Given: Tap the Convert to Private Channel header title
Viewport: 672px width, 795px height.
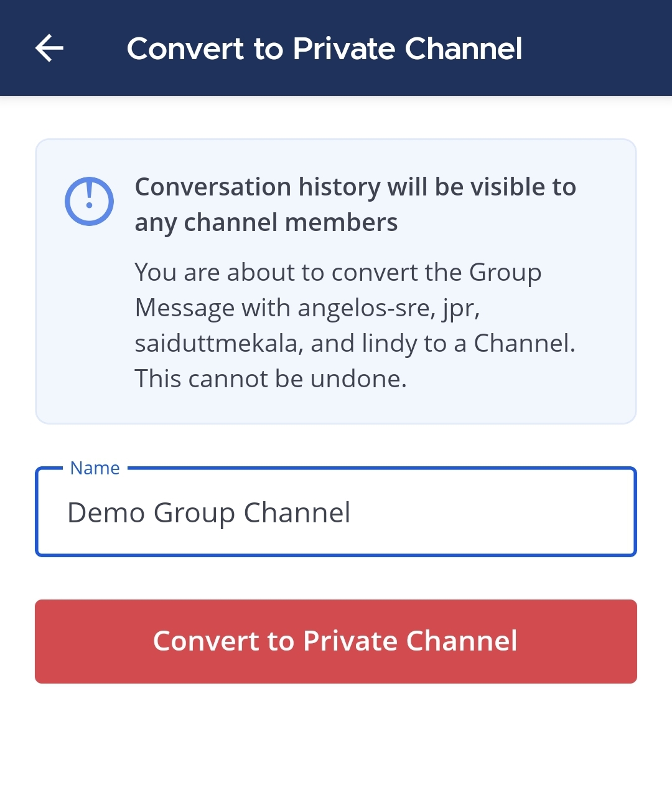Looking at the screenshot, I should pyautogui.click(x=325, y=49).
